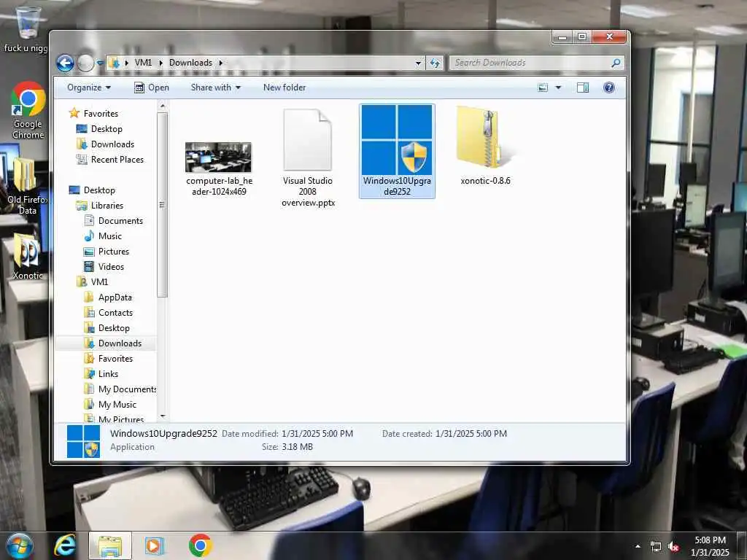Image resolution: width=747 pixels, height=560 pixels.
Task: Click the Forward navigation arrow button
Action: [86, 63]
